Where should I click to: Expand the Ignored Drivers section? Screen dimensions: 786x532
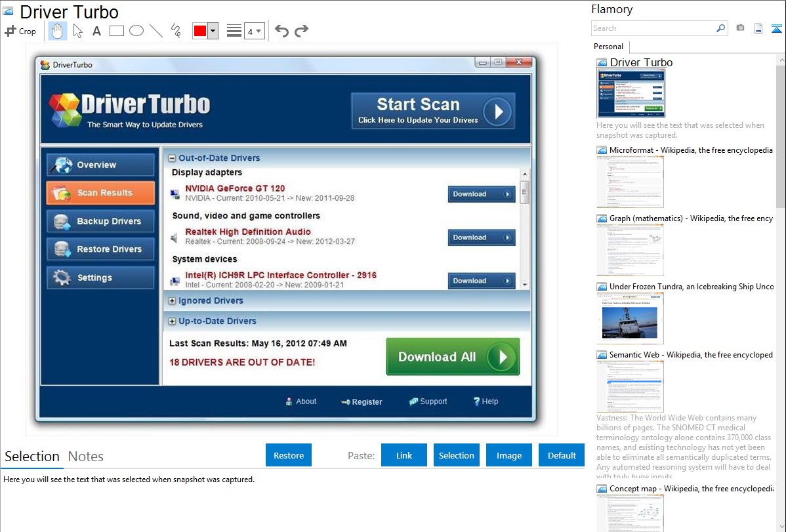pos(172,301)
